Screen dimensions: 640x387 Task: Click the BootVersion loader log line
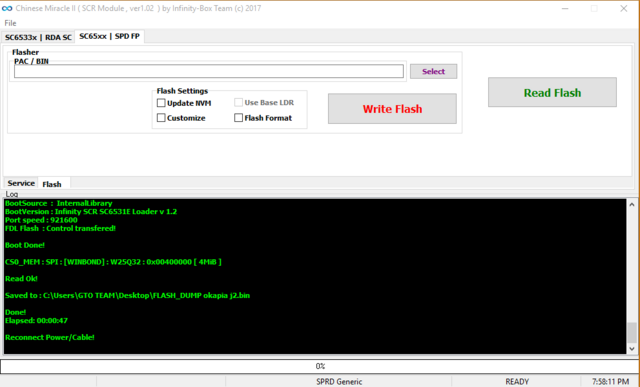(91, 211)
